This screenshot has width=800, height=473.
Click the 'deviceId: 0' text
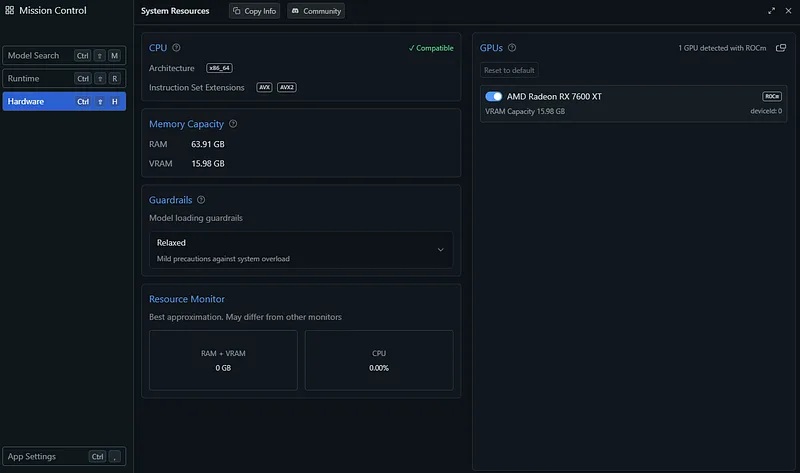click(766, 111)
